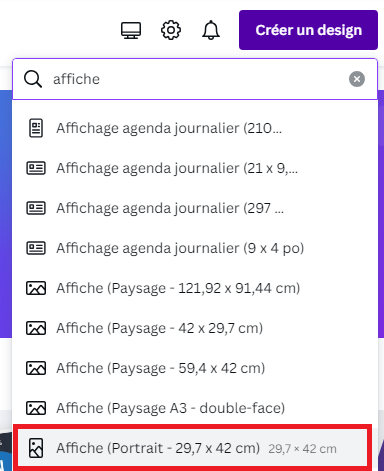This screenshot has height=471, width=384.
Task: Click landscape icon next to Affiche Paysage A3
Action: click(x=36, y=408)
